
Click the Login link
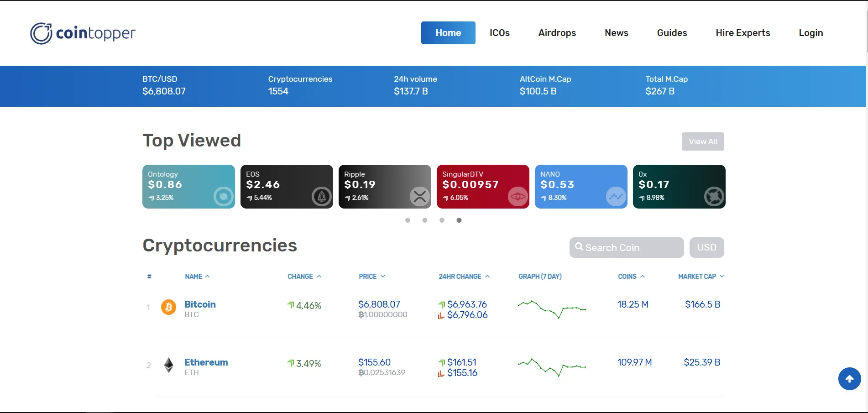(811, 33)
